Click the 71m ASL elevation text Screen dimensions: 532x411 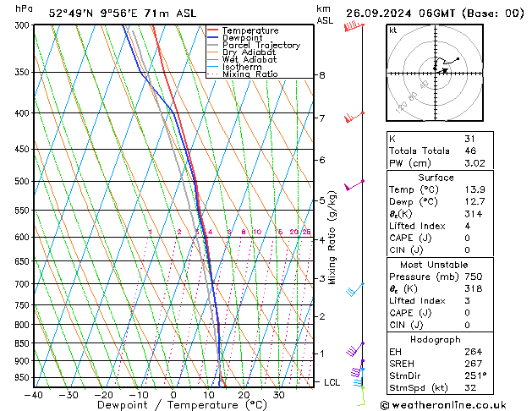click(x=170, y=14)
